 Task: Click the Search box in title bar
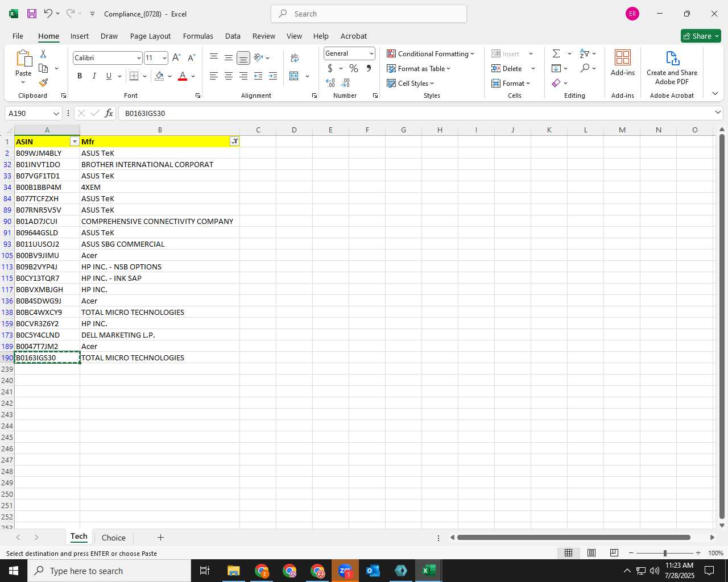click(369, 14)
